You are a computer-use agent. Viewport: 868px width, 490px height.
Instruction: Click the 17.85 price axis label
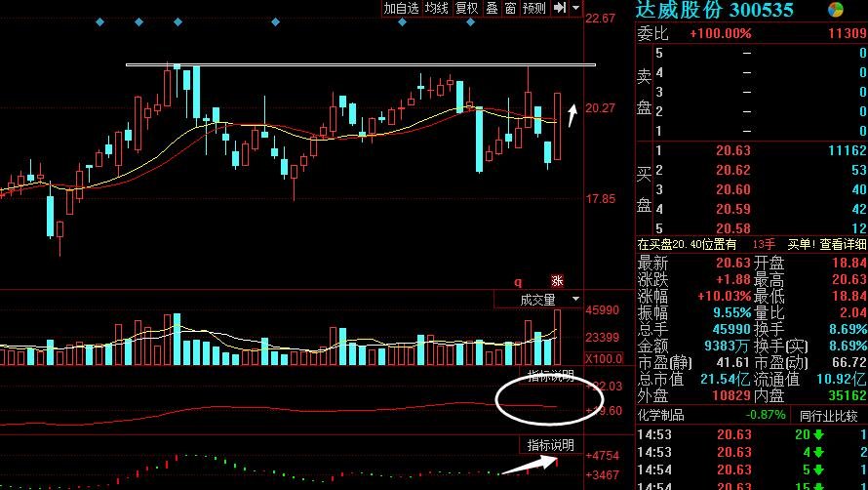[x=601, y=198]
